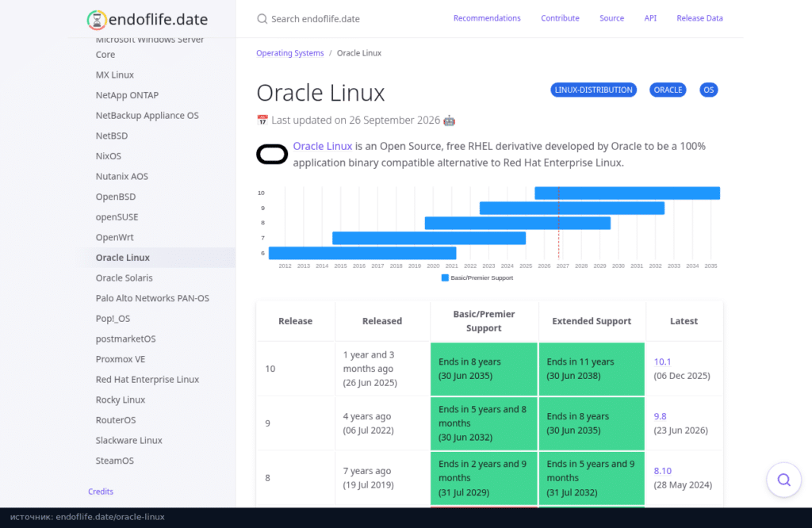The width and height of the screenshot is (812, 528).
Task: Click the version 7 bar in chart
Action: click(x=429, y=238)
